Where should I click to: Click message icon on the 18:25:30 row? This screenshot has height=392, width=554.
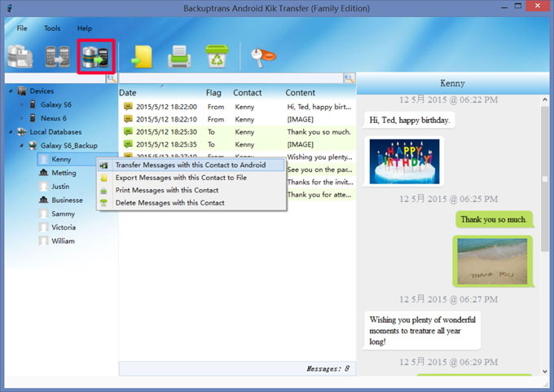(128, 131)
